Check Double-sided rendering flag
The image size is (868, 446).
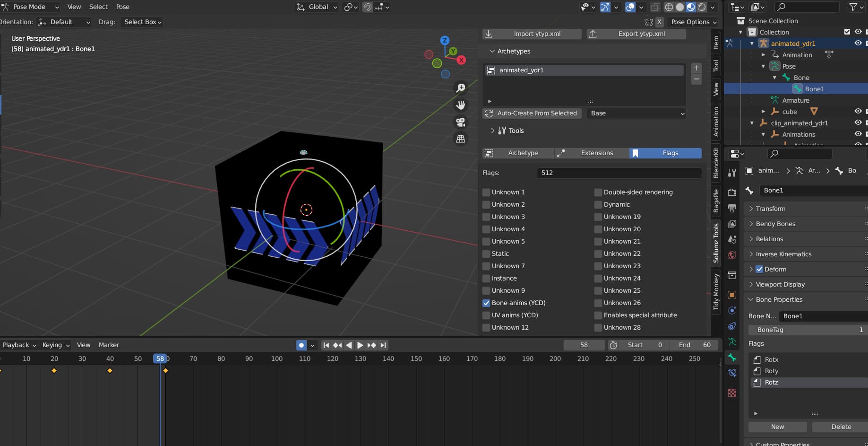tap(598, 192)
